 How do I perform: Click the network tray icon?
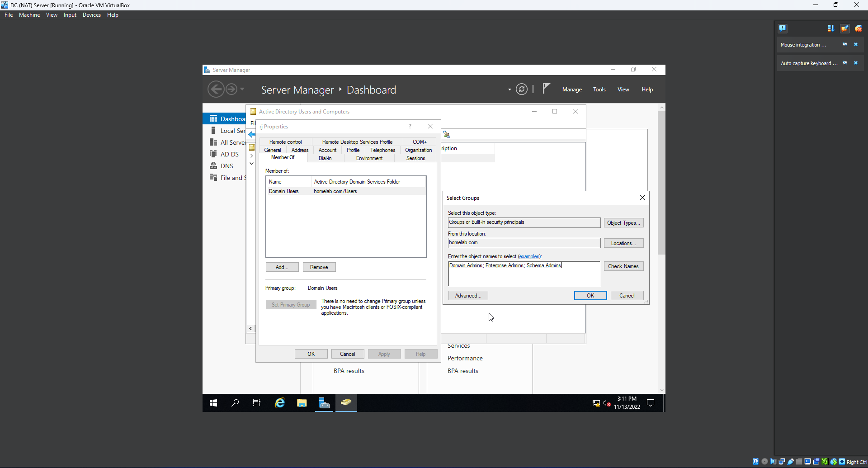point(596,403)
